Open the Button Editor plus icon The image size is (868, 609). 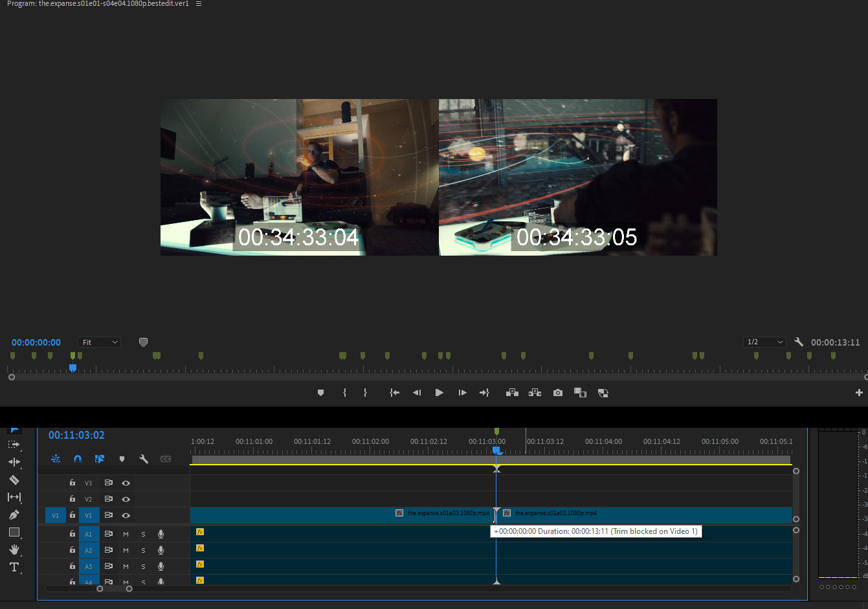click(859, 393)
